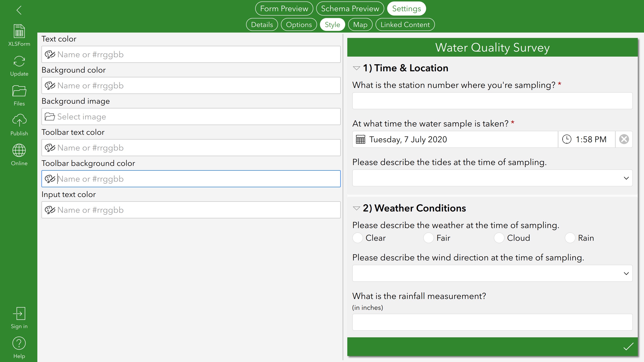Click the submit checkmark button

tap(628, 347)
